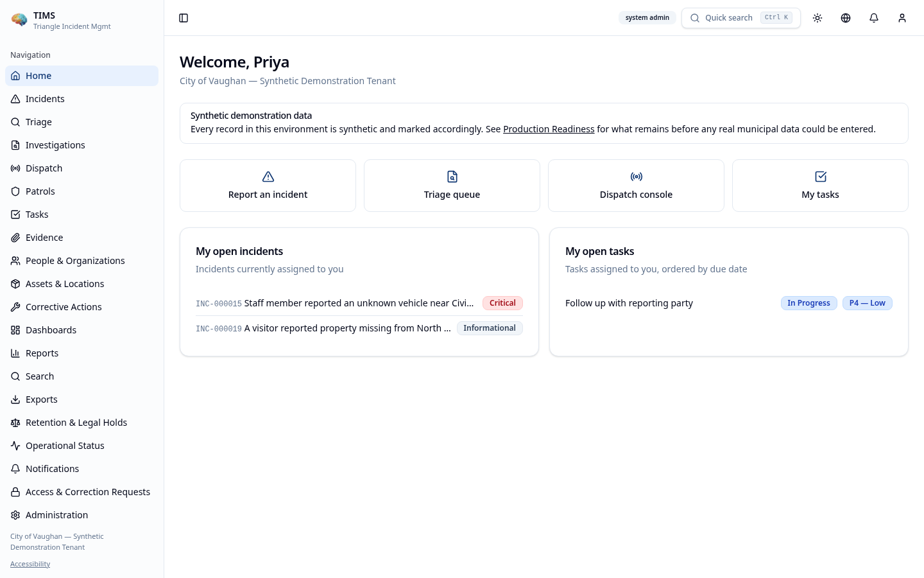The width and height of the screenshot is (924, 578).
Task: Click the Corrective Actions wrench icon
Action: click(x=15, y=307)
